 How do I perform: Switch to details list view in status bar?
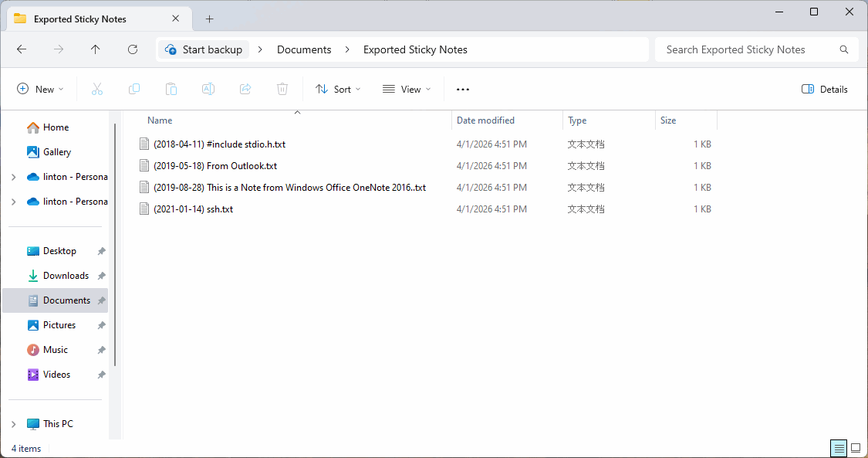[x=838, y=449]
